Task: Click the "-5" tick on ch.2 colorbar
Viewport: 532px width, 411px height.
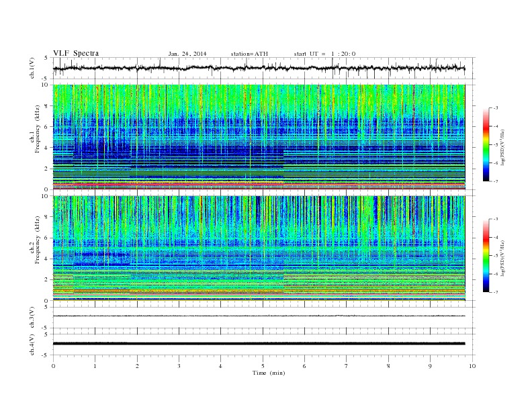Action: coord(496,256)
